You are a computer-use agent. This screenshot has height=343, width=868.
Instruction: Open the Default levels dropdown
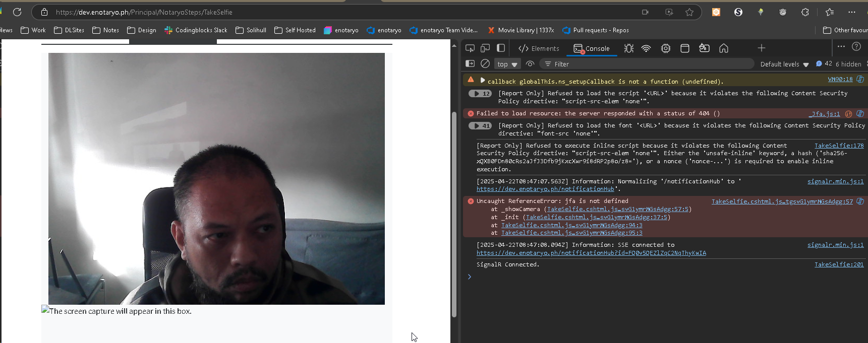click(784, 64)
